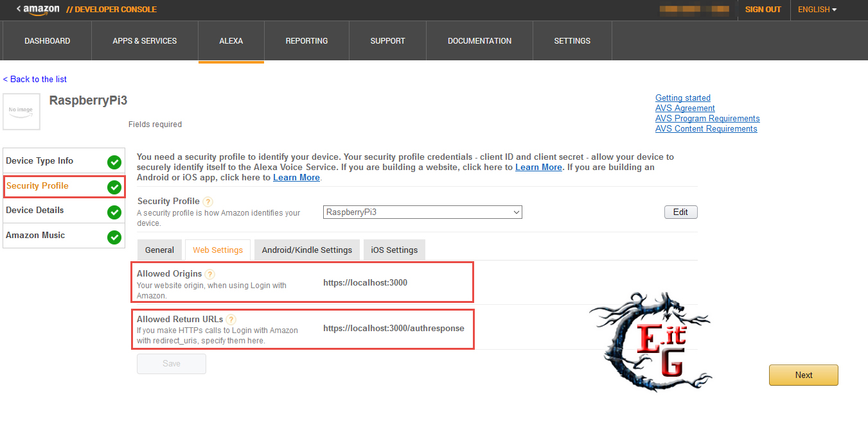Click the Fields required text
The width and height of the screenshot is (868, 421).
click(155, 125)
